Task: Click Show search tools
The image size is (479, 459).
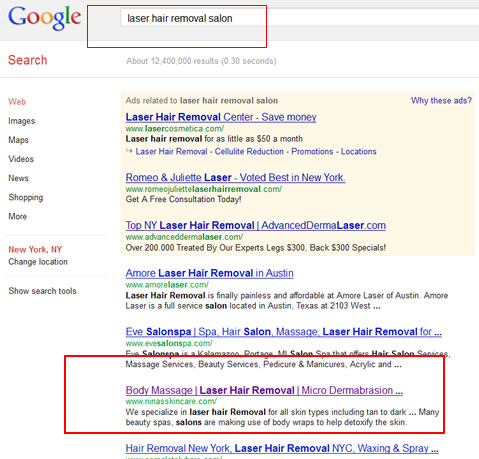Action: [42, 291]
